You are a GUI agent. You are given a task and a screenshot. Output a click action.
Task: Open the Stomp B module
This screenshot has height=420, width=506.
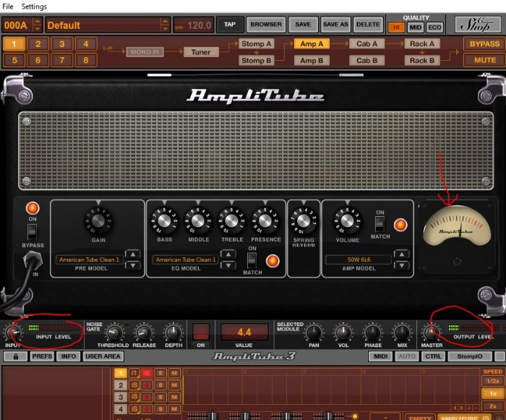[x=257, y=61]
